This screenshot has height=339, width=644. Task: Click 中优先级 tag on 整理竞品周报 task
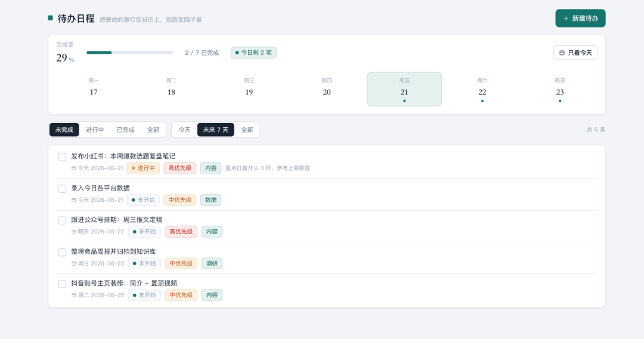pyautogui.click(x=181, y=263)
